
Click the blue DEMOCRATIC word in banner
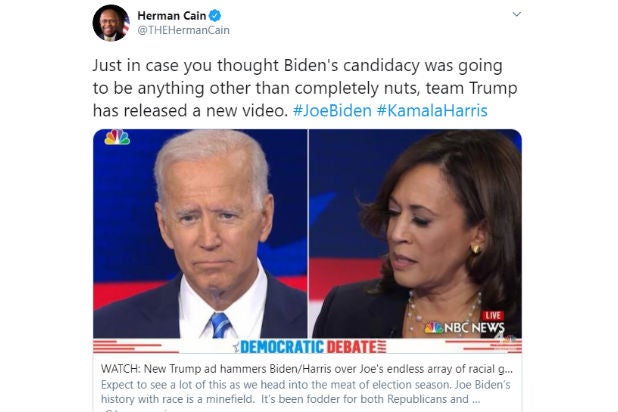point(282,347)
